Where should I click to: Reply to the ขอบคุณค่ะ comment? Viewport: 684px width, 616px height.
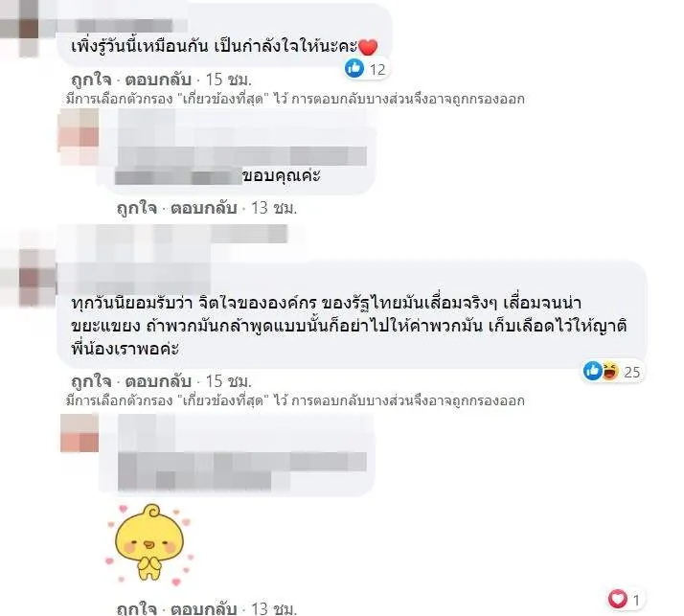203,208
